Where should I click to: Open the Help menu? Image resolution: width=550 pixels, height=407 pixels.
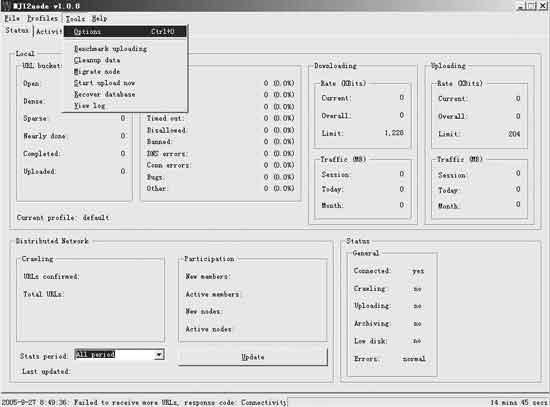99,19
